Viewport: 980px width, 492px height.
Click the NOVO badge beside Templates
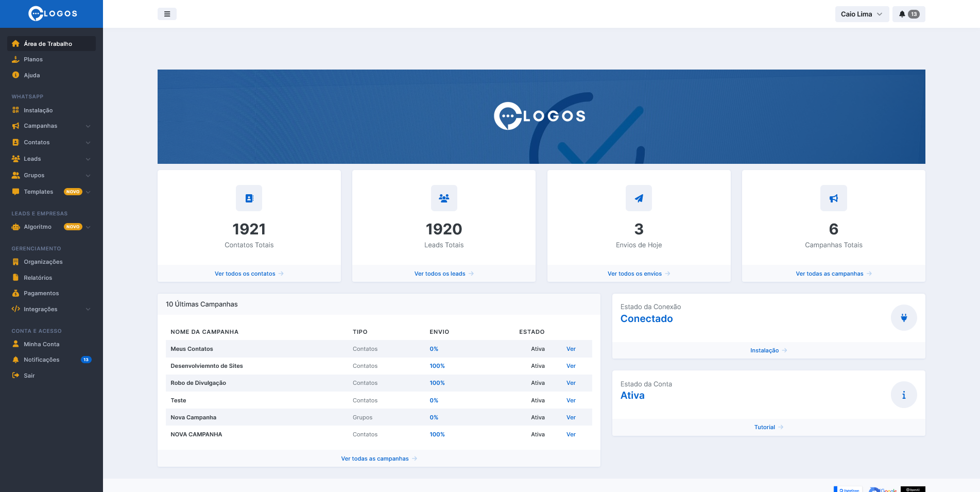pyautogui.click(x=73, y=192)
